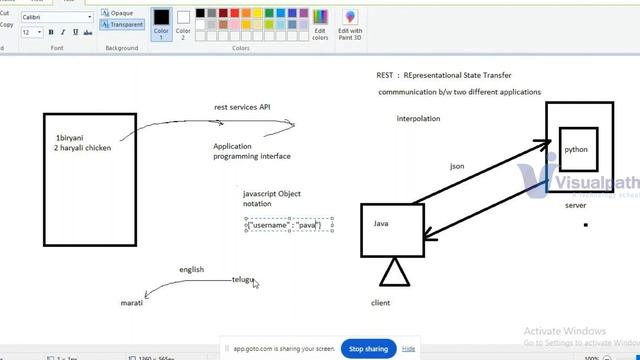Image resolution: width=640 pixels, height=360 pixels.
Task: Pick the lavender color swatch
Action: point(304,24)
